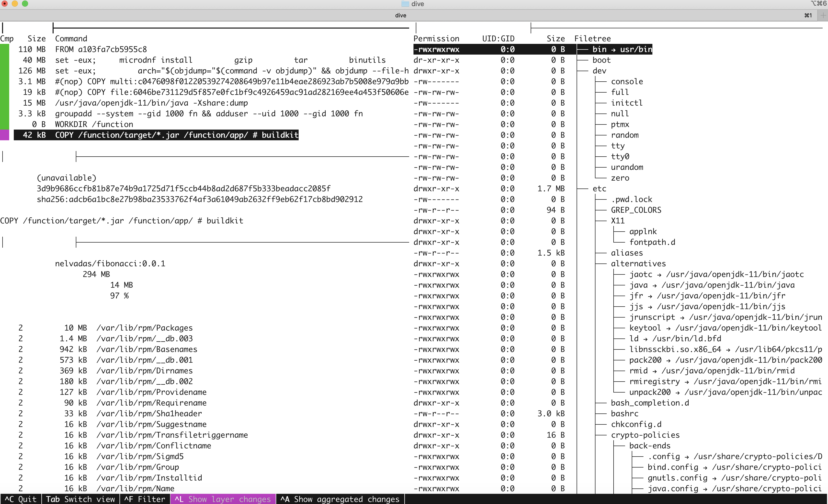Select /var/lib/rpm/Basenames row

108,349
